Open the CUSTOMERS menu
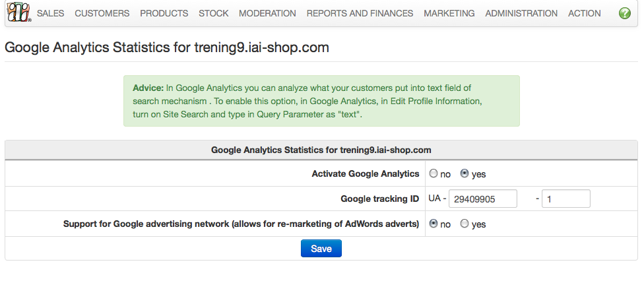Screen dimensions: 644x281 click(102, 13)
